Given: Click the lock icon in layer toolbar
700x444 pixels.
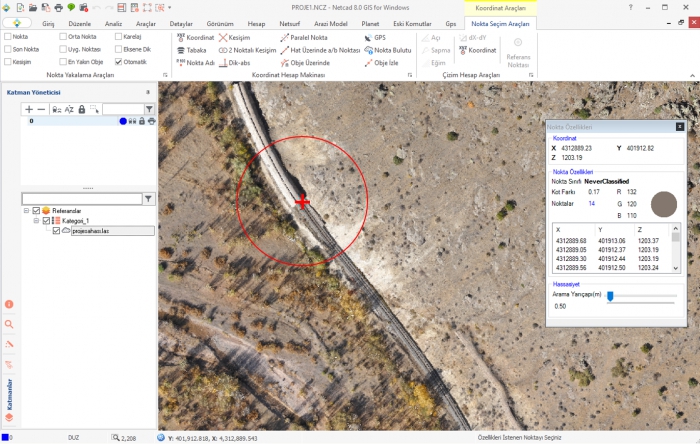Looking at the screenshot, I should pyautogui.click(x=82, y=109).
